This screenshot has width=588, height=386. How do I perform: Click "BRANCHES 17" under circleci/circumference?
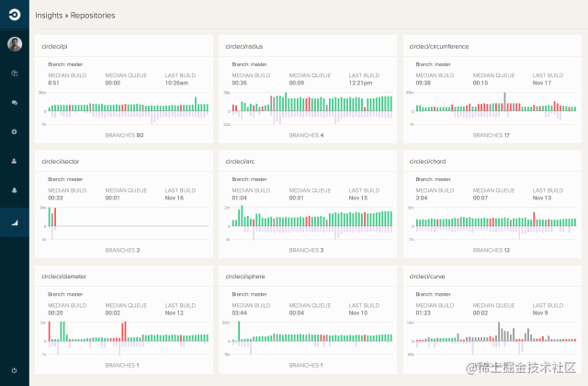point(491,135)
